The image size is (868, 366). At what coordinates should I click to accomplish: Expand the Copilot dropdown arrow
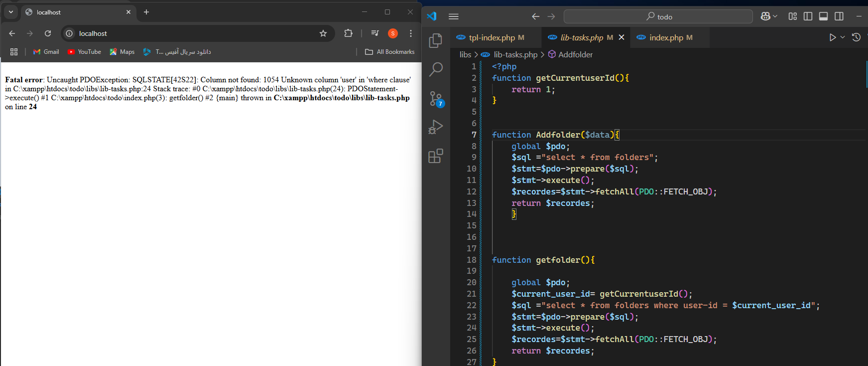point(775,16)
